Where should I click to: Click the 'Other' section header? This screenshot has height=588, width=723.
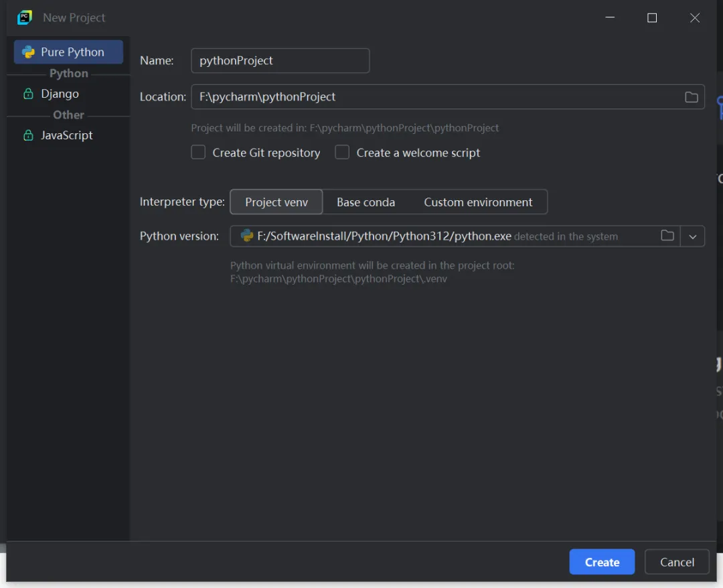(68, 115)
